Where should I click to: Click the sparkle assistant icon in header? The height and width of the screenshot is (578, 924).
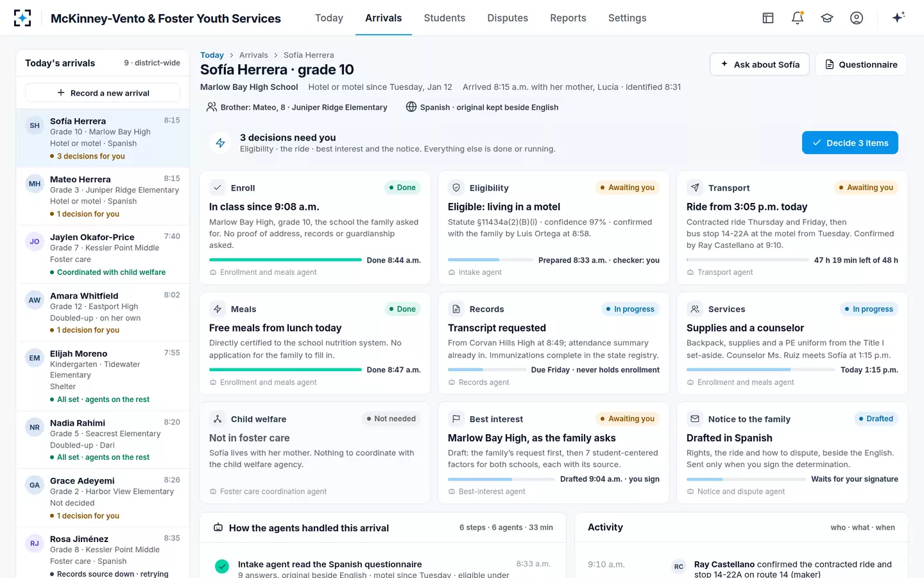pyautogui.click(x=898, y=17)
